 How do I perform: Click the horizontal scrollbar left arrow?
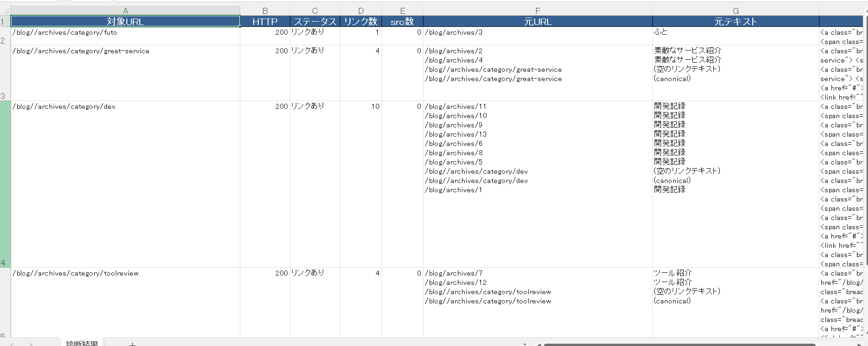(x=538, y=344)
